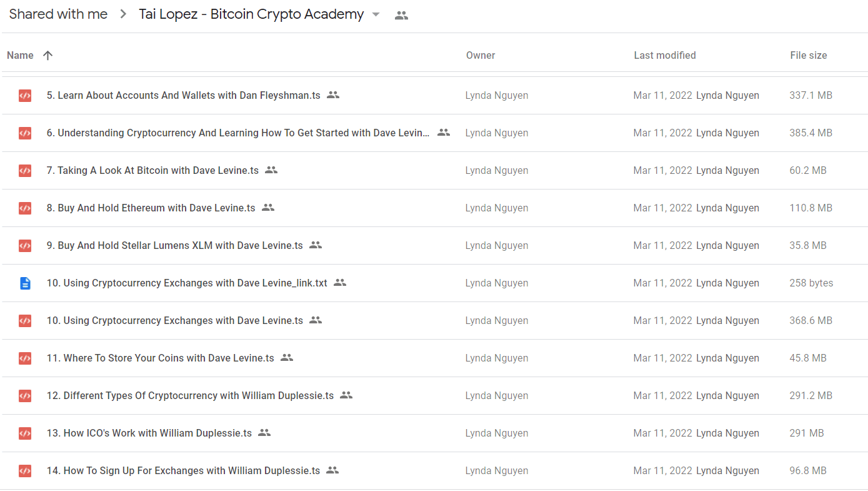868x491 pixels.
Task: Click the file icon for Where To Store Your Coins
Action: tap(25, 358)
